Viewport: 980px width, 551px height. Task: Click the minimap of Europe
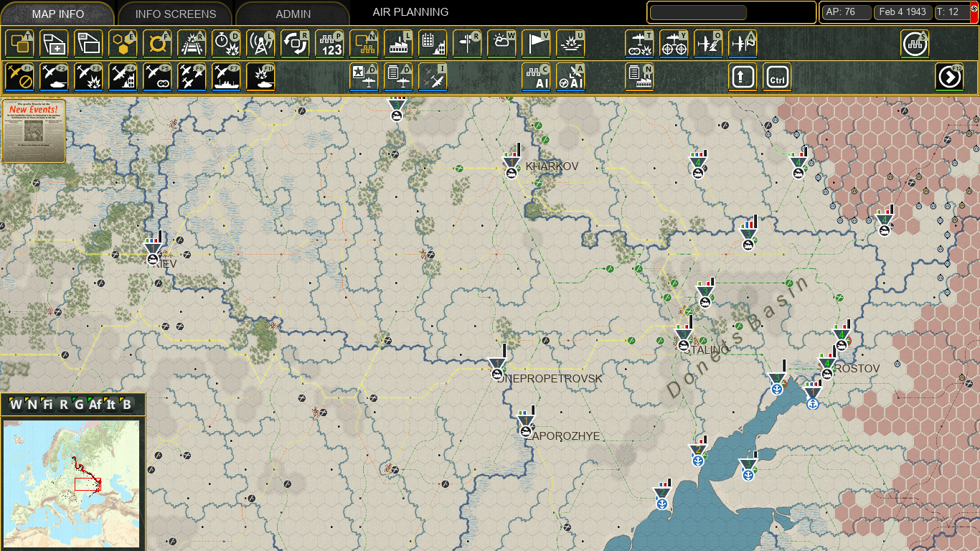pos(71,484)
